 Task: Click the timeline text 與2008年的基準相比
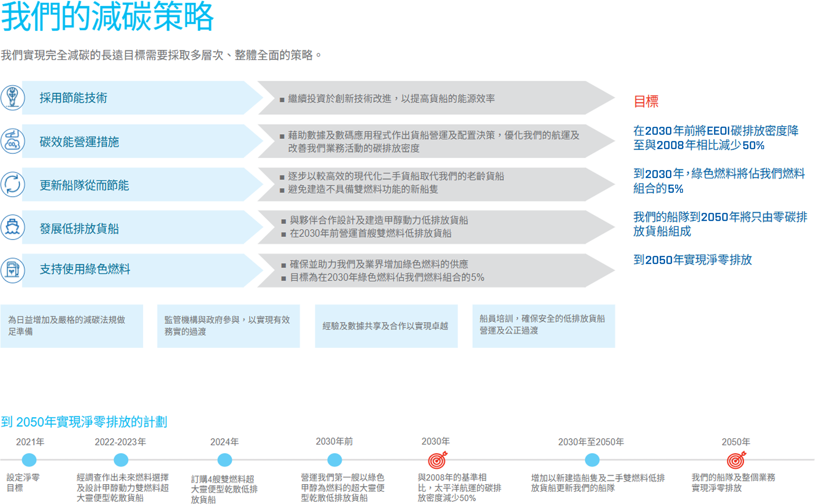[x=459, y=488]
